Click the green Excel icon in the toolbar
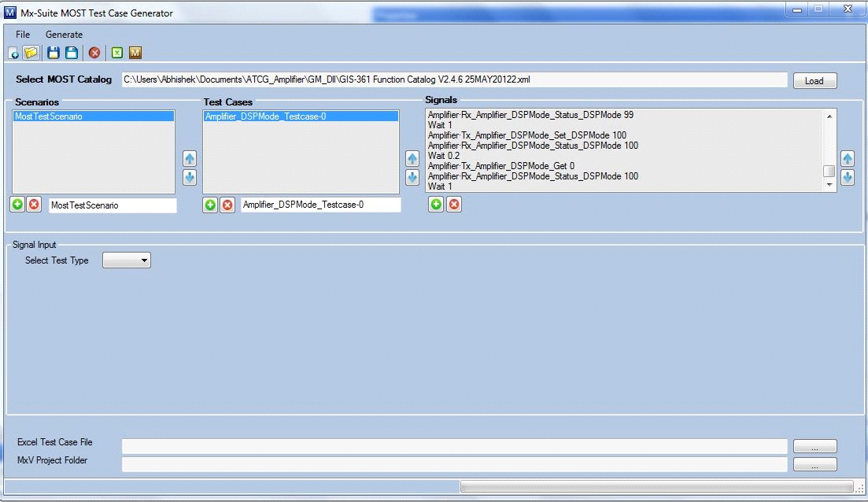 pos(116,53)
